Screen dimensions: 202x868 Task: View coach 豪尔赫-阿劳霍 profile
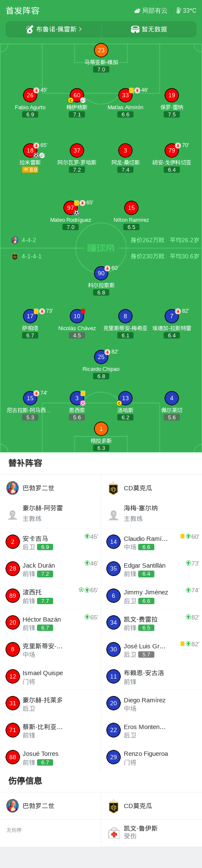click(x=51, y=513)
